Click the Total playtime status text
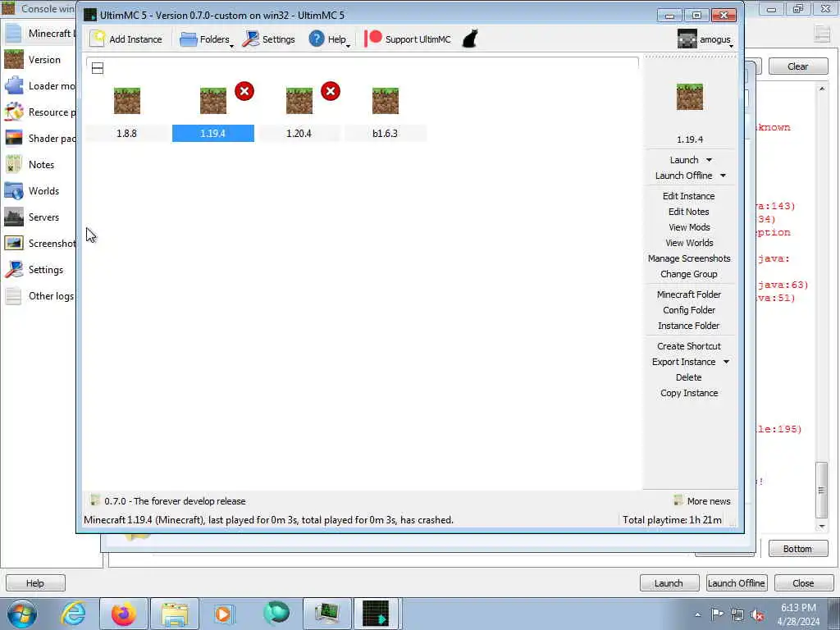 click(x=672, y=519)
